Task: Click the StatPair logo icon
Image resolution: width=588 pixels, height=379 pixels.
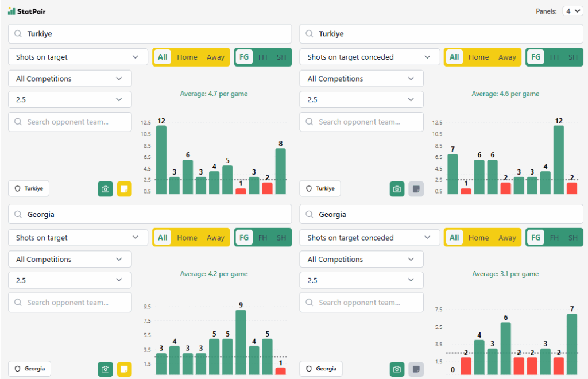Action: pyautogui.click(x=11, y=11)
